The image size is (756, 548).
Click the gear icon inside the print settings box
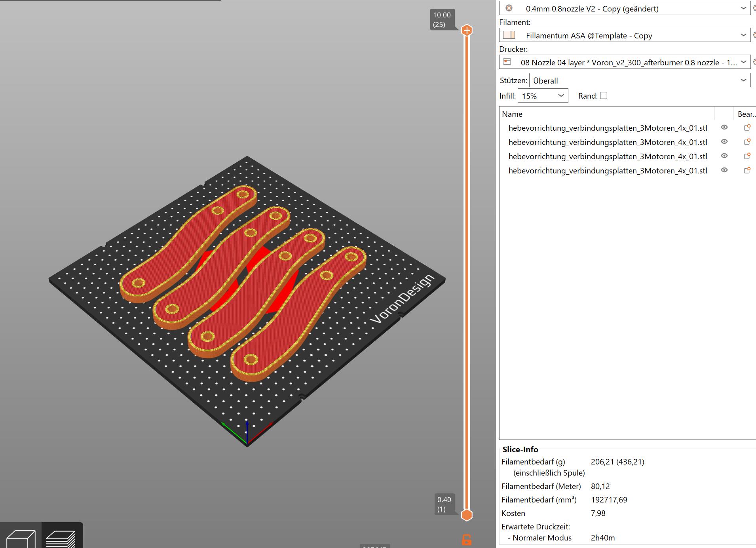click(509, 8)
